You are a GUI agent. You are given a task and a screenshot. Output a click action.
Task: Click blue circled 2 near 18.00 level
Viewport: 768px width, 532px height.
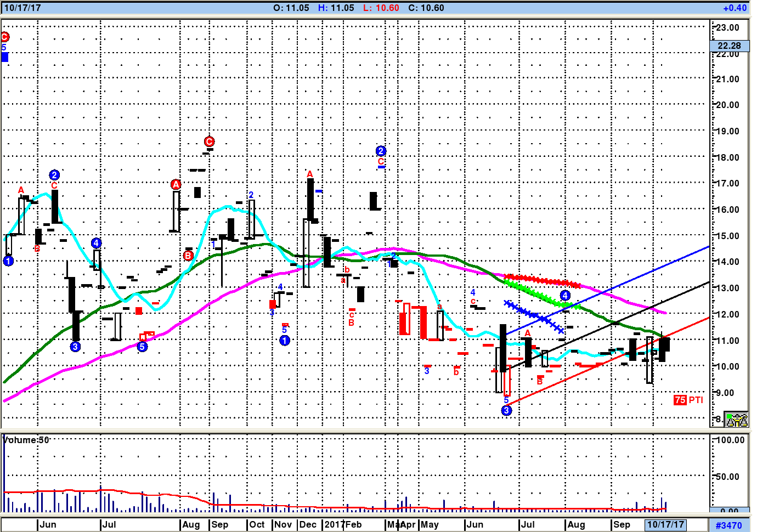pyautogui.click(x=381, y=151)
